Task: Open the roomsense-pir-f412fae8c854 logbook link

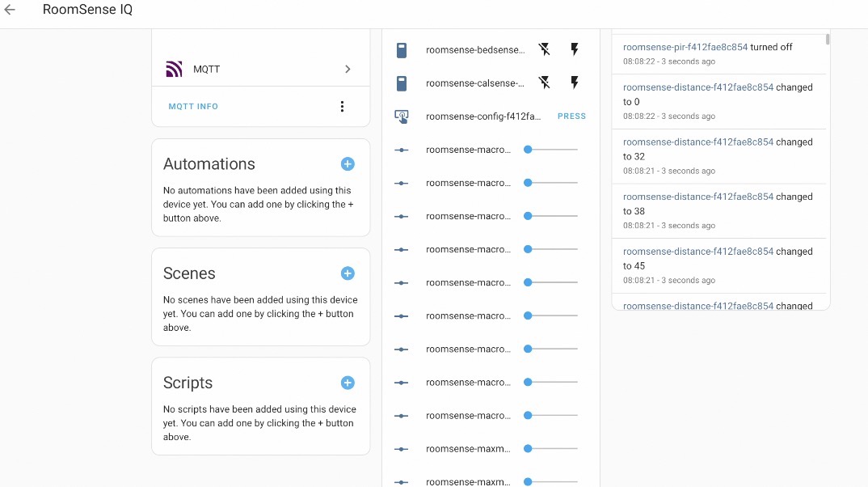Action: (x=685, y=47)
